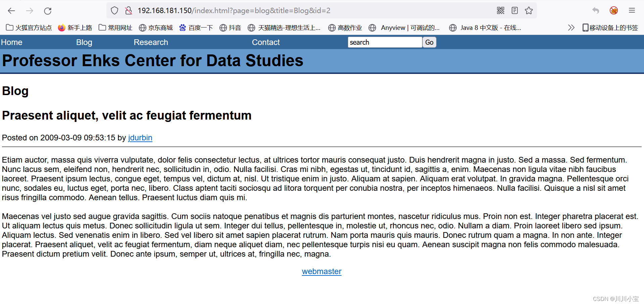The height and width of the screenshot is (305, 644).
Task: Open 常用网址 bookmark folder
Action: point(116,28)
